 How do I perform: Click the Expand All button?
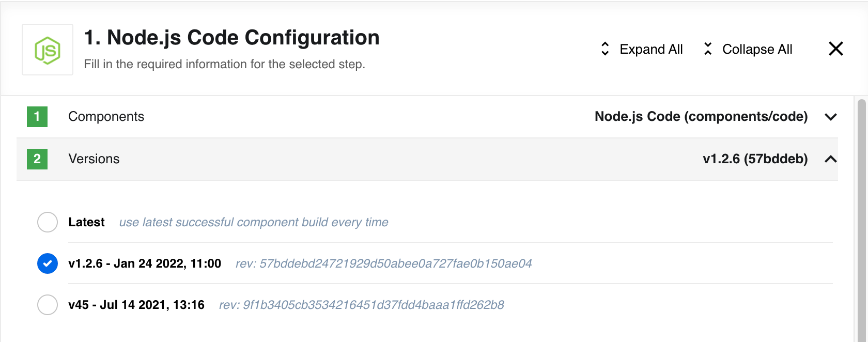coord(641,49)
